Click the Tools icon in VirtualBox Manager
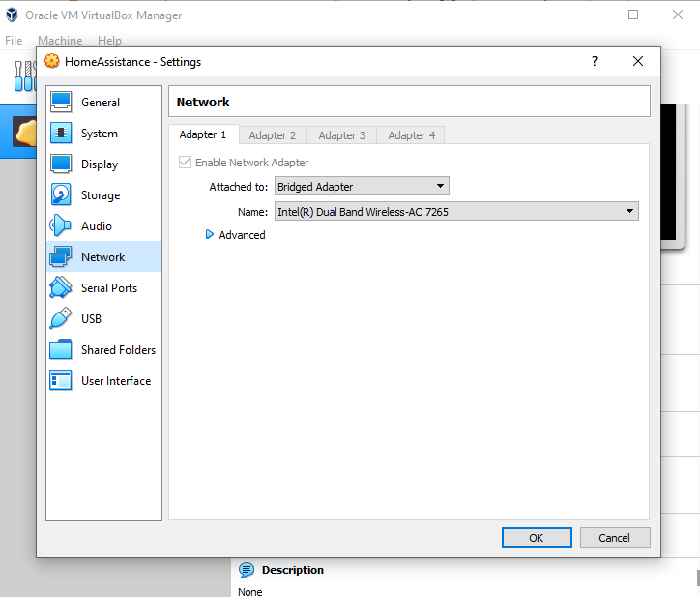 (x=24, y=75)
